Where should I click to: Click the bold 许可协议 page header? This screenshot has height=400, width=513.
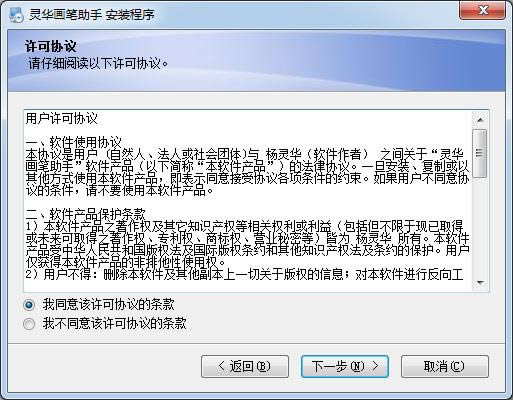[51, 46]
